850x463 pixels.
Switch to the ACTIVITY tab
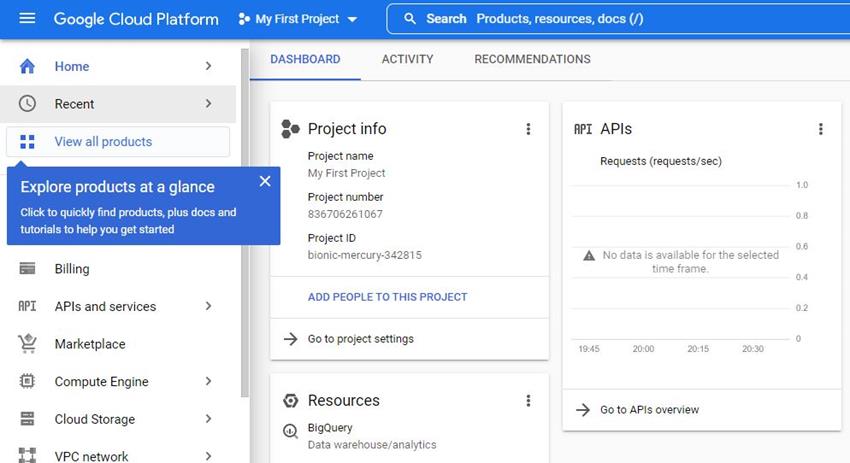(408, 59)
